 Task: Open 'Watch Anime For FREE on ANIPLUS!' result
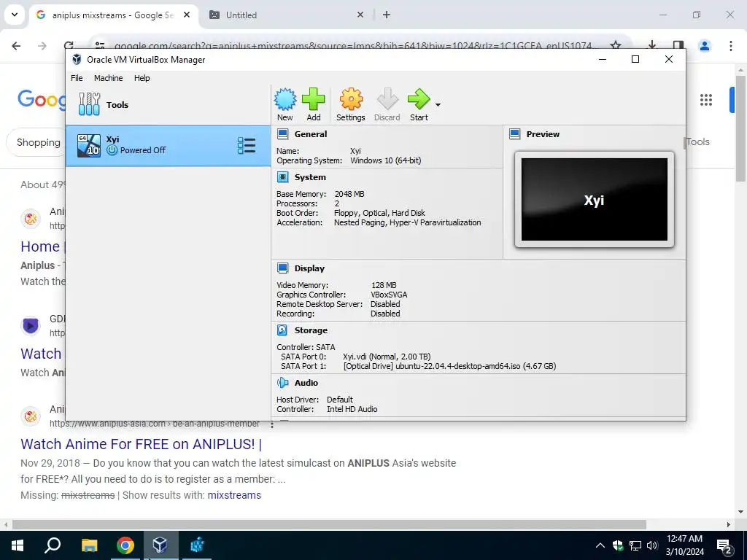[141, 444]
